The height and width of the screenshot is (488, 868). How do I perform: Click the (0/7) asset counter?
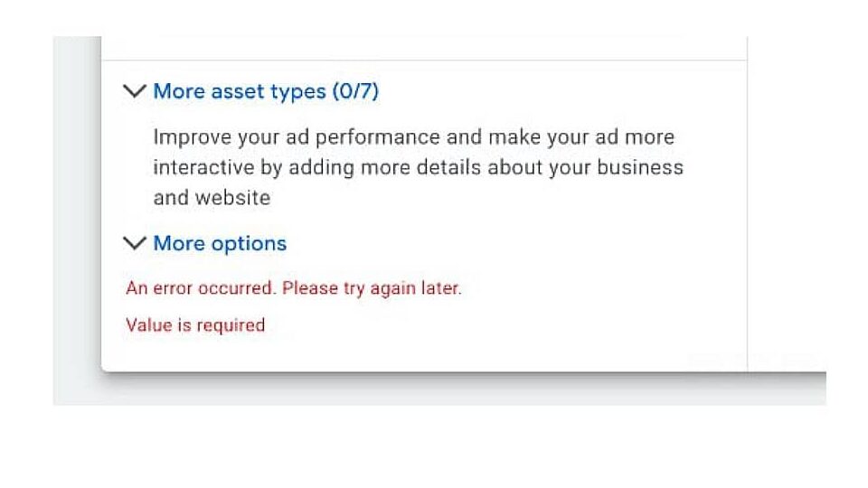pos(355,91)
